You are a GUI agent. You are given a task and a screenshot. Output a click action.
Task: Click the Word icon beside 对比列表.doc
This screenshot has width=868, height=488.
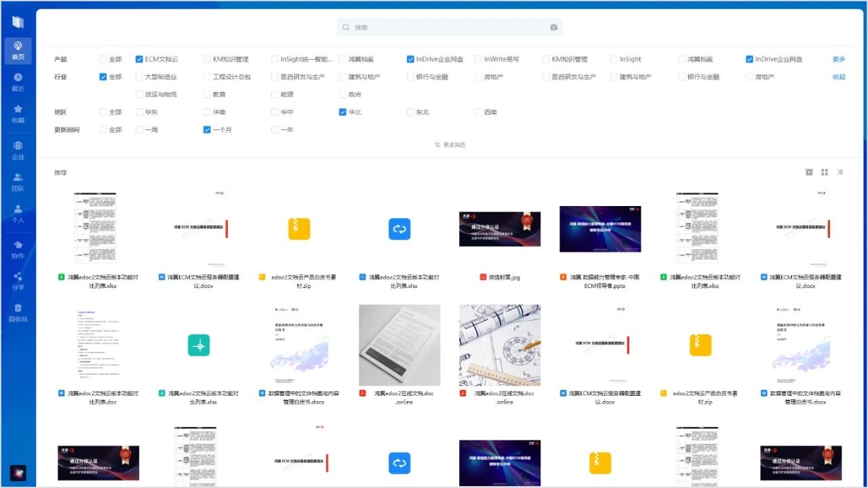61,393
